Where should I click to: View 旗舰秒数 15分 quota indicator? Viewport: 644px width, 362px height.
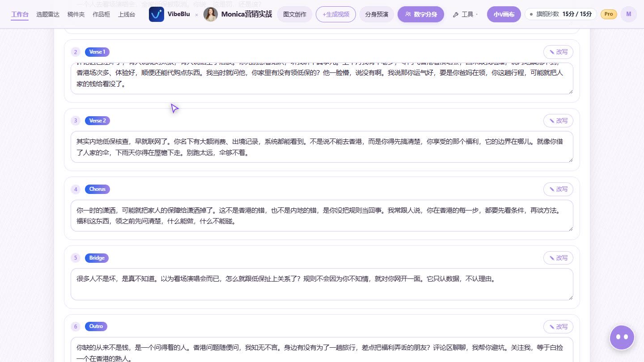pyautogui.click(x=561, y=14)
